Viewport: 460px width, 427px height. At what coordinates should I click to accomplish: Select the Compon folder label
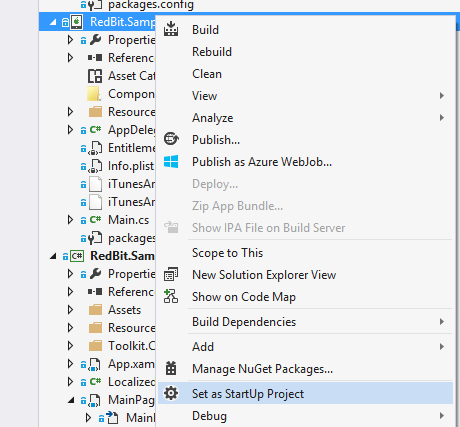pos(131,94)
